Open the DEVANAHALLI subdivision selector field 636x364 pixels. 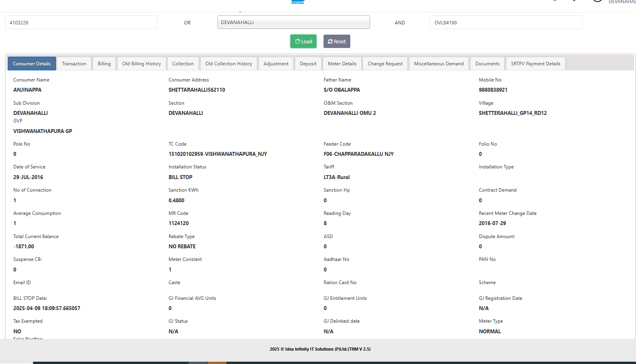pyautogui.click(x=294, y=22)
